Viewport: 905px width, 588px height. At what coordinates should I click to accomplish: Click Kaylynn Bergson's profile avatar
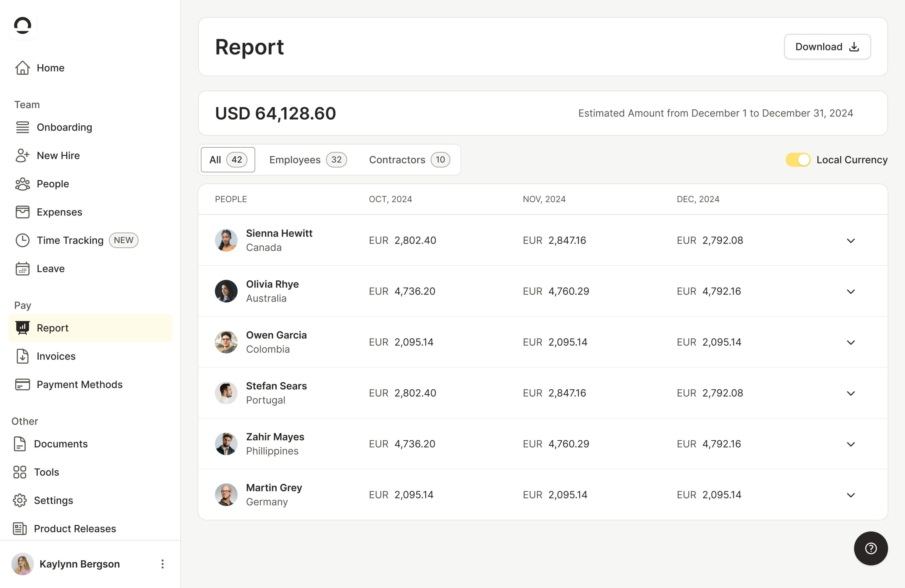coord(22,564)
